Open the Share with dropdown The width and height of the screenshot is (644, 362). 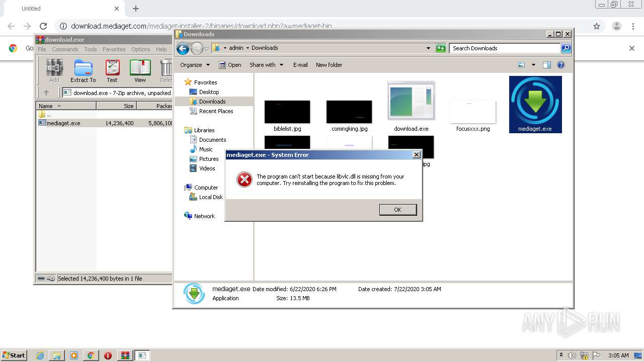pos(266,65)
